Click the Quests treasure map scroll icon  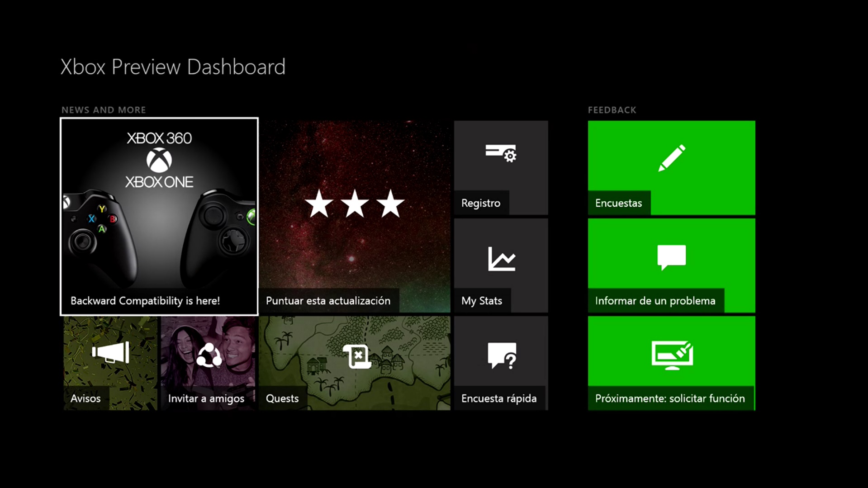(x=357, y=356)
